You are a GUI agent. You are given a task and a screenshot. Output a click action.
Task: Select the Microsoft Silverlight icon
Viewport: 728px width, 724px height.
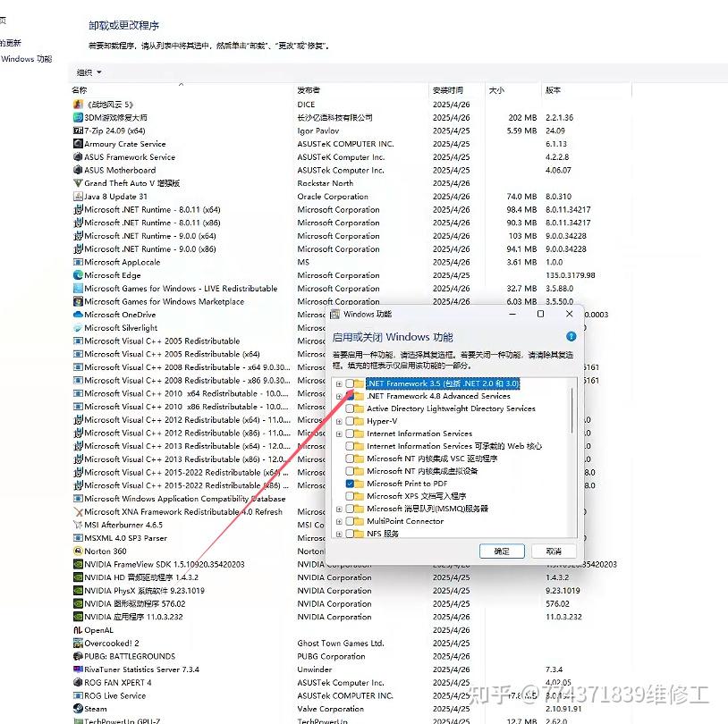(x=78, y=328)
